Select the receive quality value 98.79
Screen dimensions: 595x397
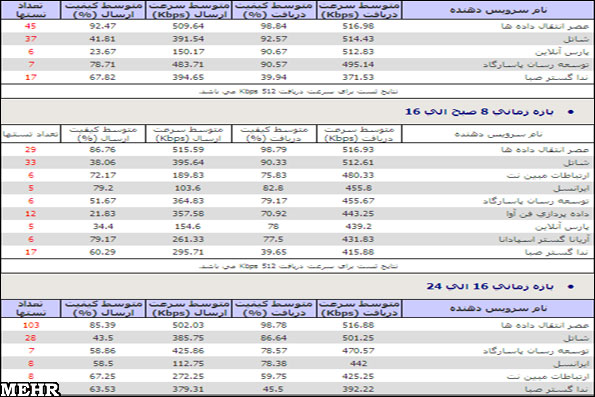[274, 150]
